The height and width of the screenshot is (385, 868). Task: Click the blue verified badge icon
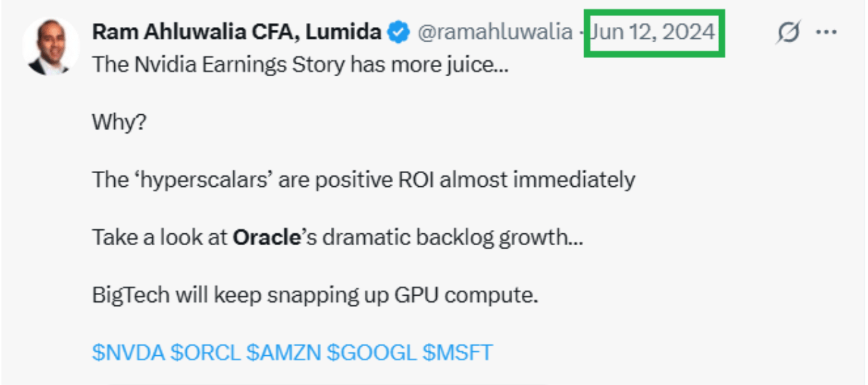399,32
